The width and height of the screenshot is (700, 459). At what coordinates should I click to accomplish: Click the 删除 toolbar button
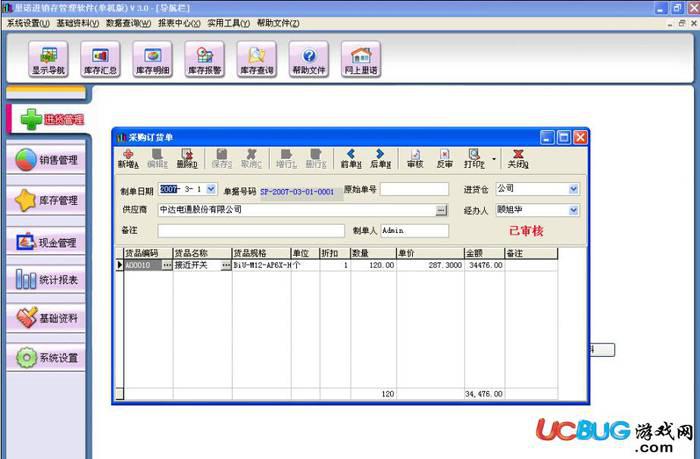pos(187,159)
